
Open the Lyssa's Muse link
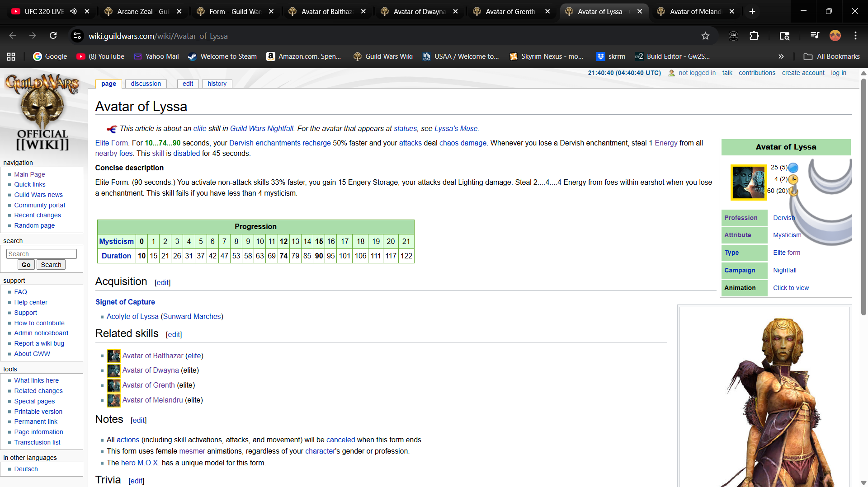(x=456, y=129)
